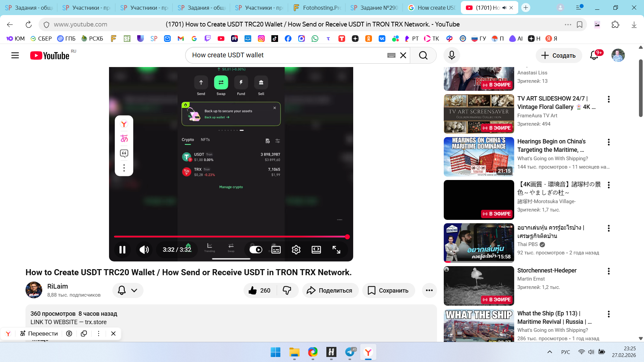The height and width of the screenshot is (362, 644).
Task: Expand notification bell subscription dropdown
Action: pyautogui.click(x=128, y=290)
